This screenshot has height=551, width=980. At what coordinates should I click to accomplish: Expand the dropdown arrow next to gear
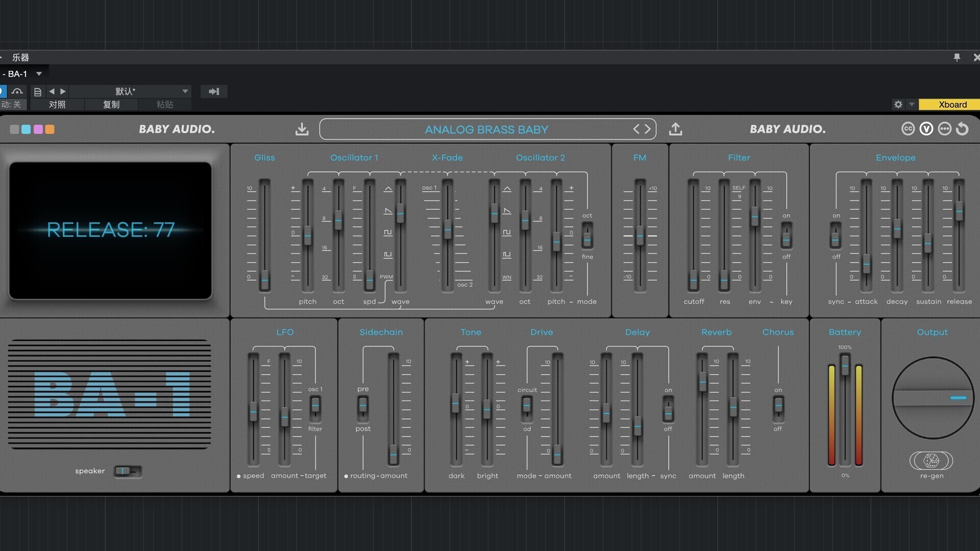pos(912,105)
